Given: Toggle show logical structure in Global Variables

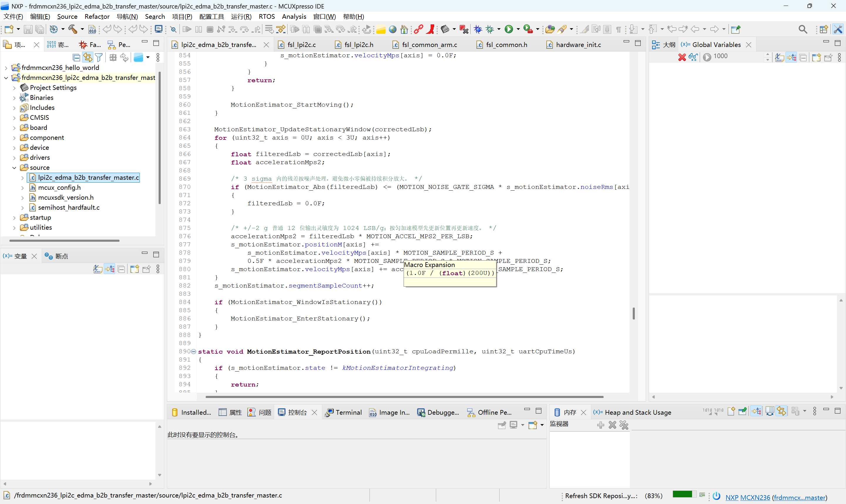Looking at the screenshot, I should [791, 57].
